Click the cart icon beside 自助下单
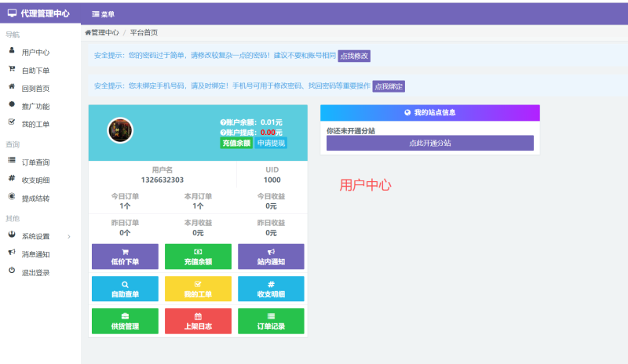This screenshot has width=628, height=364. [12, 68]
